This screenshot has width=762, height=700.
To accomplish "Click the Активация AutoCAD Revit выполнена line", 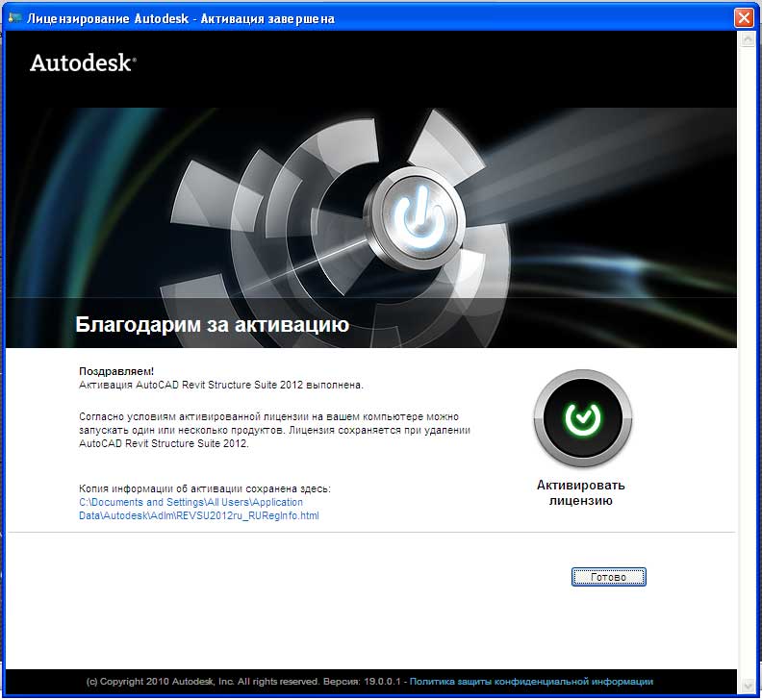I will [220, 384].
